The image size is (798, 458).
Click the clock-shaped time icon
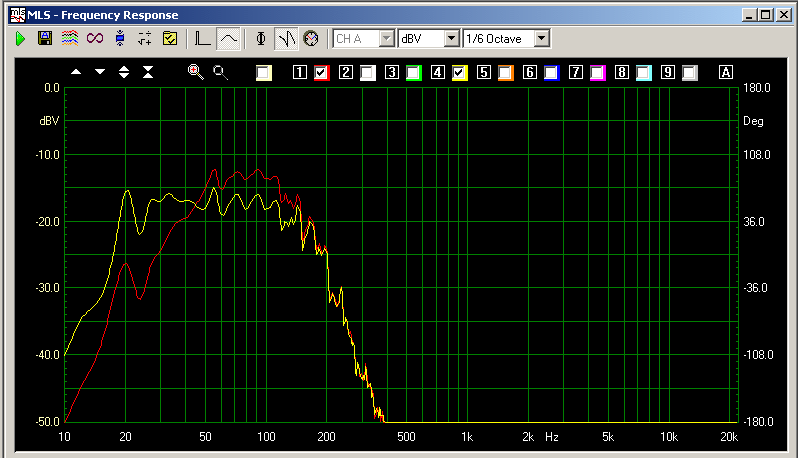[311, 39]
